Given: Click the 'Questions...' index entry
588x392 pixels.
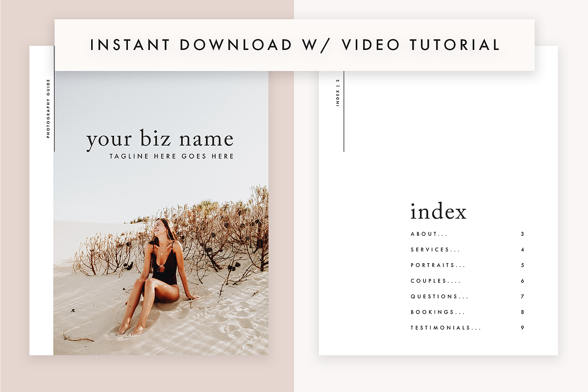Looking at the screenshot, I should (x=439, y=297).
